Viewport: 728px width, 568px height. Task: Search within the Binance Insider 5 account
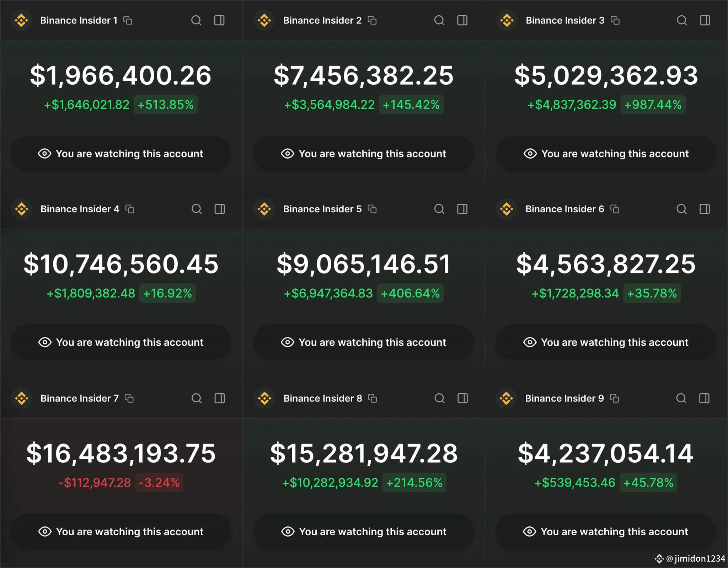click(x=439, y=209)
